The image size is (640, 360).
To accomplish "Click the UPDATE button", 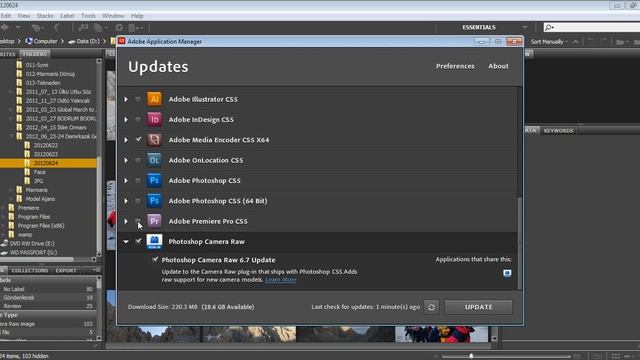I will point(478,307).
